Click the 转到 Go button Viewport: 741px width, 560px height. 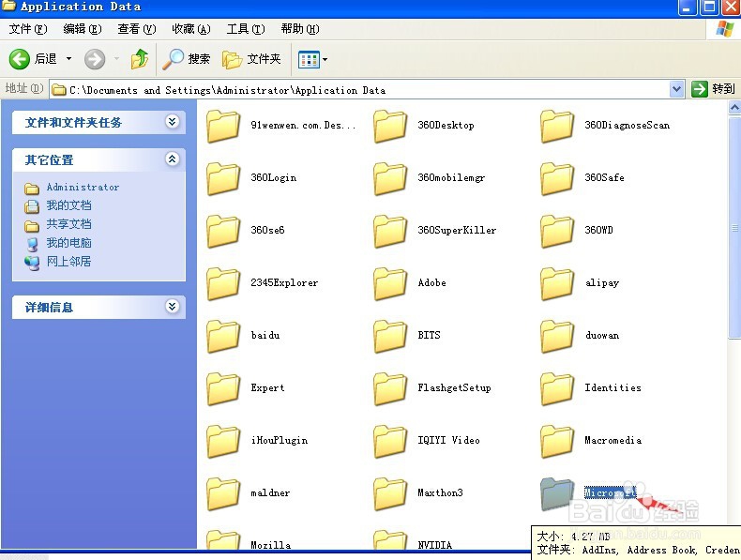tap(713, 89)
